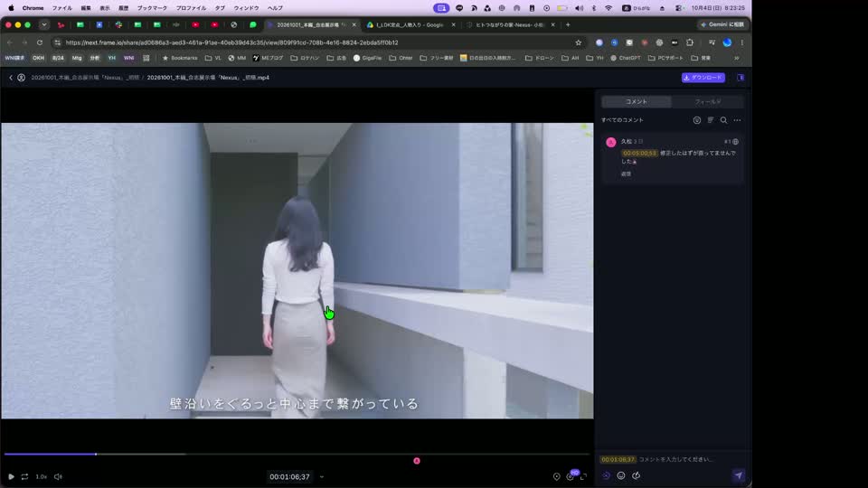Mute the video volume
The width and height of the screenshot is (868, 488).
58,476
